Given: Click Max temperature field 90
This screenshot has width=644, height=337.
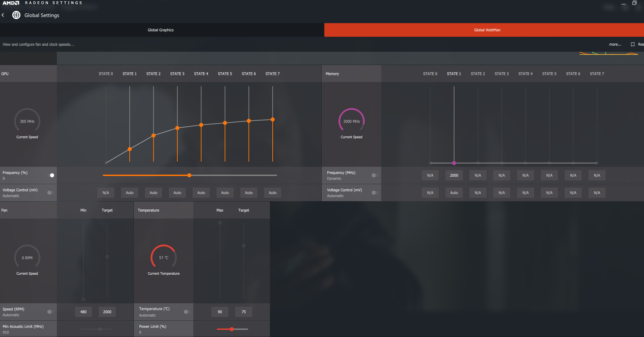Looking at the screenshot, I should click(x=220, y=312).
